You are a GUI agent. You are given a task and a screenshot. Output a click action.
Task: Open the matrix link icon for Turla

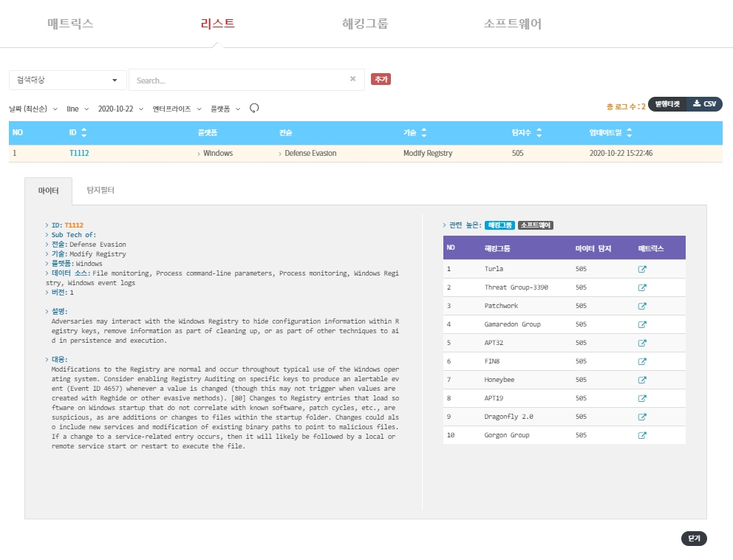642,269
